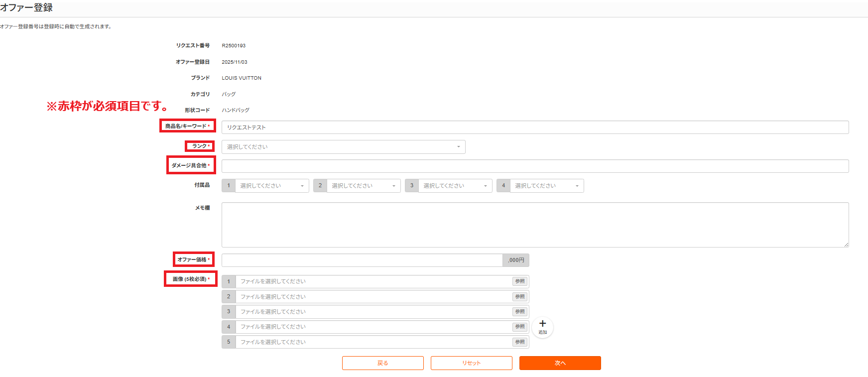Expand 付属品 dropdown number 1
Screen dimensions: 868x377
tap(271, 186)
